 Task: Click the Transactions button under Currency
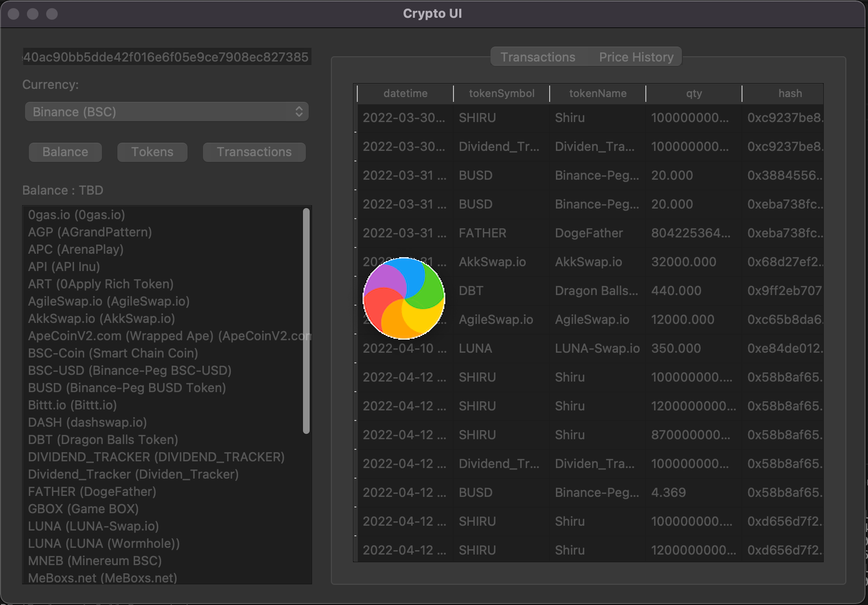tap(254, 152)
